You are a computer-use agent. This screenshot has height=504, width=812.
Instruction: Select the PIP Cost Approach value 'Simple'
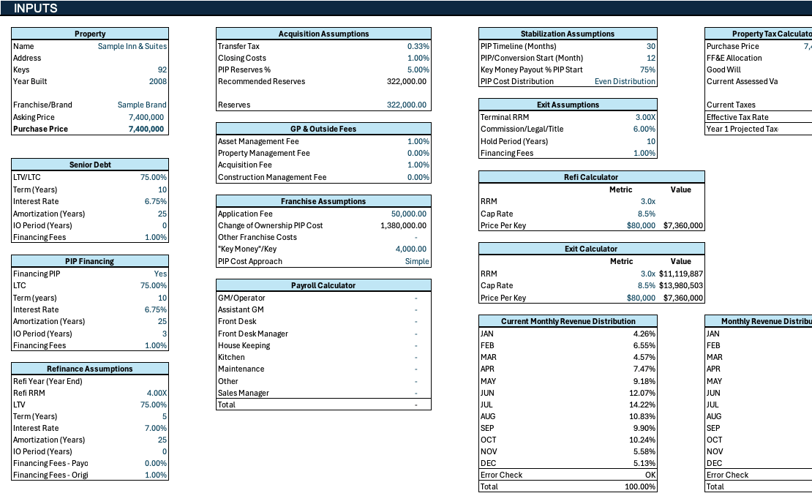pos(417,262)
